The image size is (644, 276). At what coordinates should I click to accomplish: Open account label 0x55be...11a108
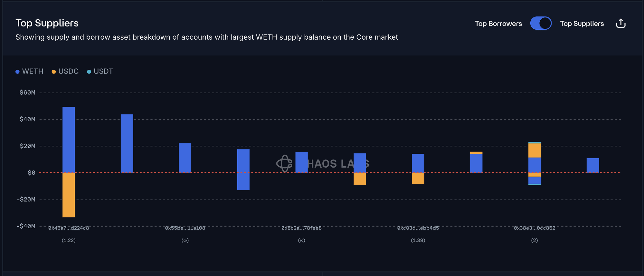tap(185, 228)
